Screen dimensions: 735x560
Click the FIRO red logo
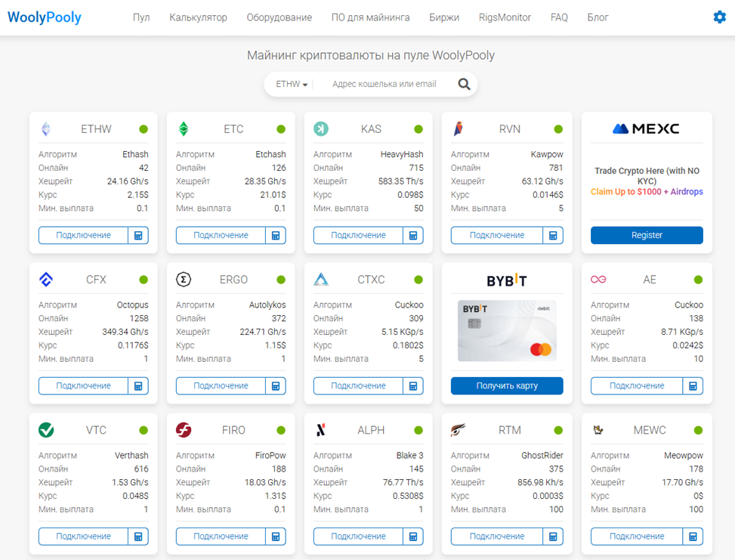coord(184,430)
